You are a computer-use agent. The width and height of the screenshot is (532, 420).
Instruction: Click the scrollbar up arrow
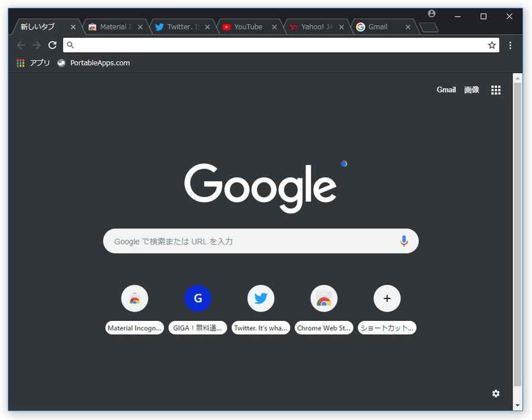point(517,78)
